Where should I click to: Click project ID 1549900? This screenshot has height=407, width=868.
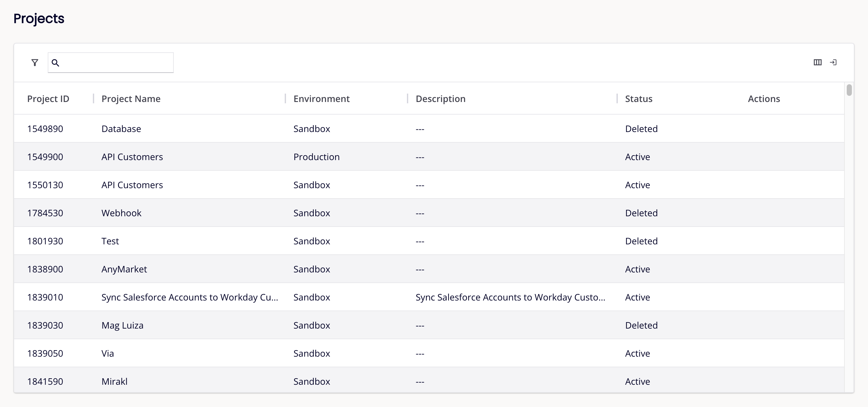(x=45, y=157)
